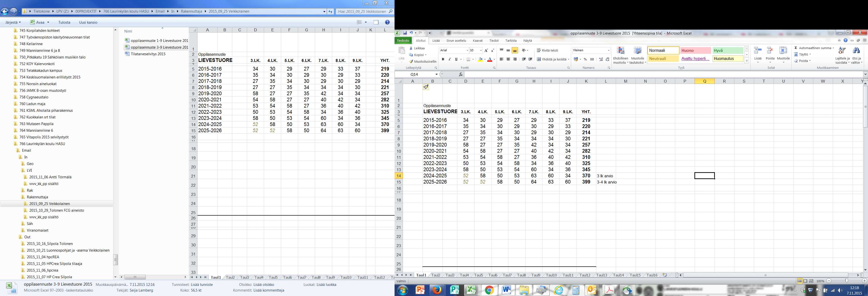Adjust the Excel zoom slider
The image size is (868, 296).
point(847,280)
